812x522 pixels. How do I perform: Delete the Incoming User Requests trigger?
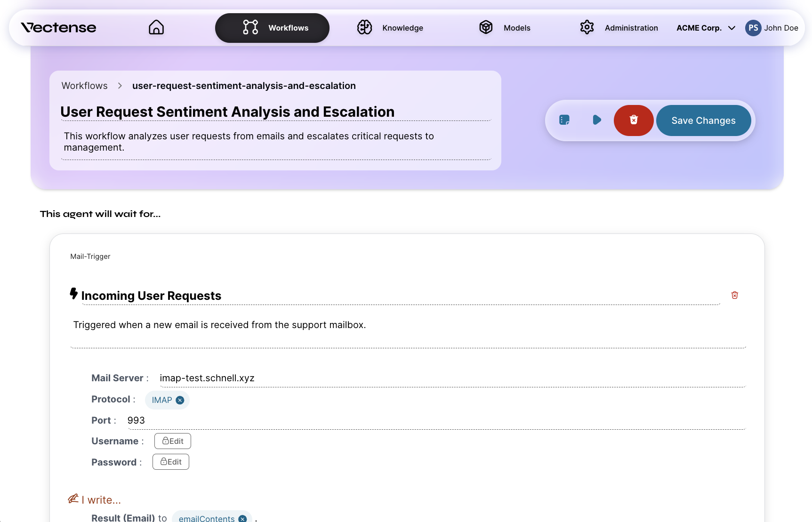tap(734, 295)
